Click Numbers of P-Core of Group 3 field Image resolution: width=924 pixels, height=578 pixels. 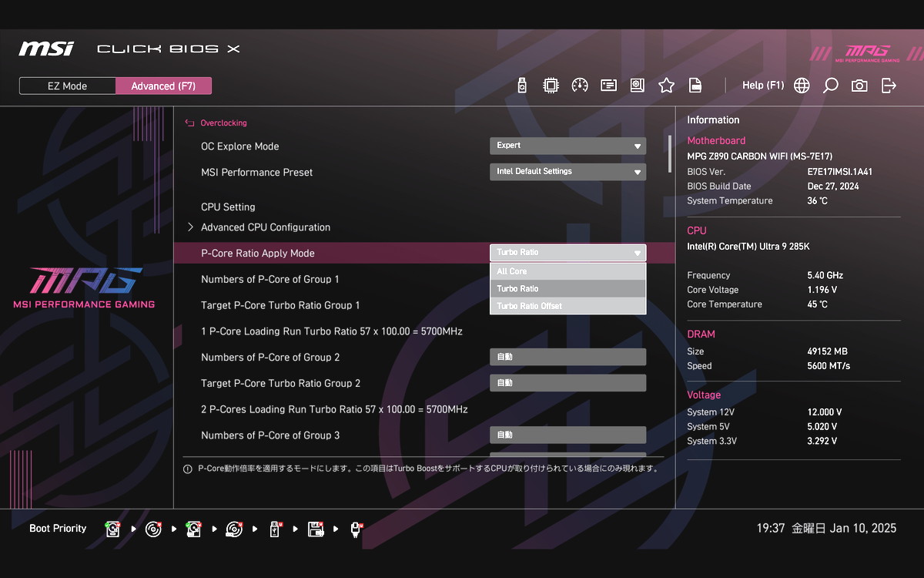point(568,435)
